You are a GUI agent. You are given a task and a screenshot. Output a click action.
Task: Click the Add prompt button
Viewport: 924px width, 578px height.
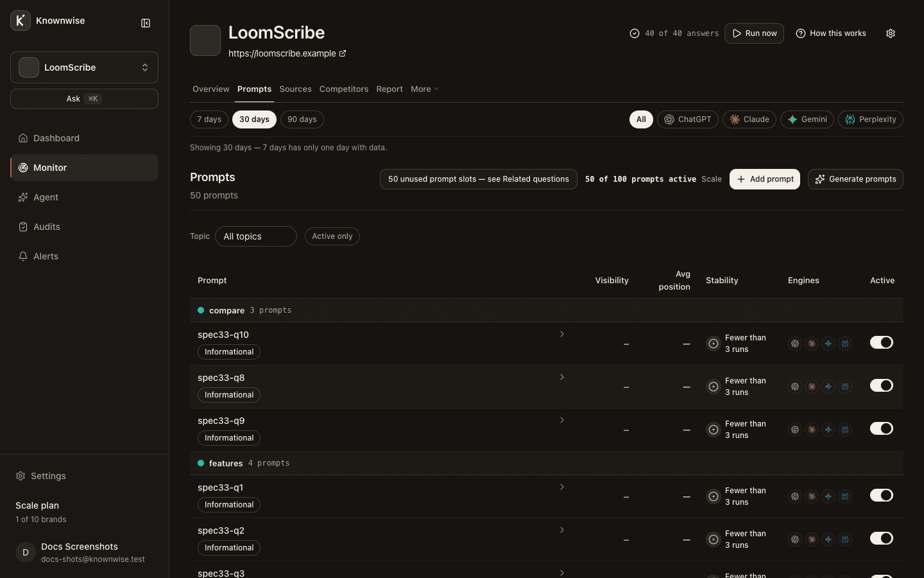coord(765,179)
